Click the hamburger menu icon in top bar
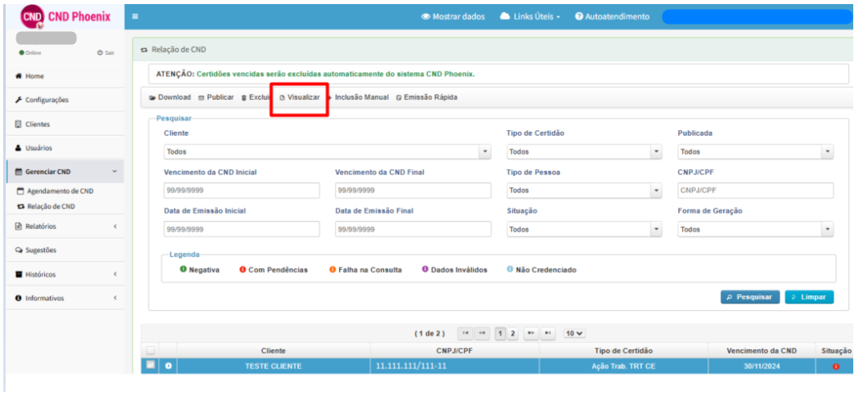Screen dimensions: 868x396 [135, 16]
